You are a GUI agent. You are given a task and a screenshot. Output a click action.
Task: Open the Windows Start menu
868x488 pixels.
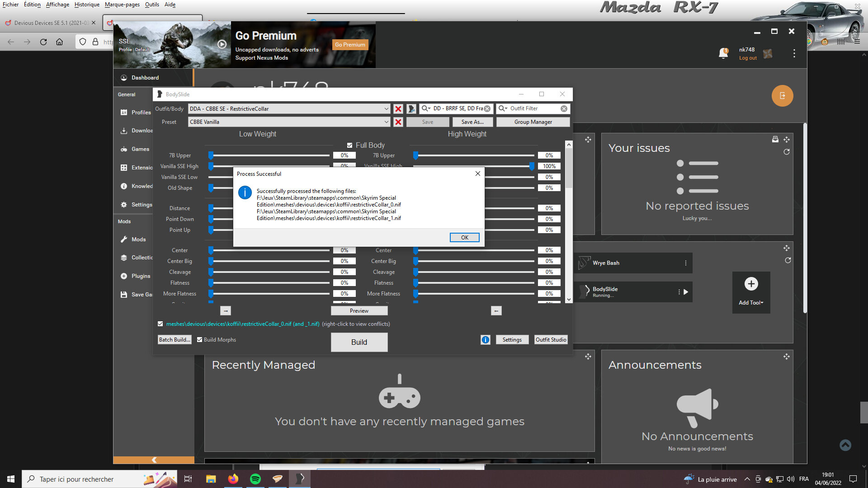[11, 479]
